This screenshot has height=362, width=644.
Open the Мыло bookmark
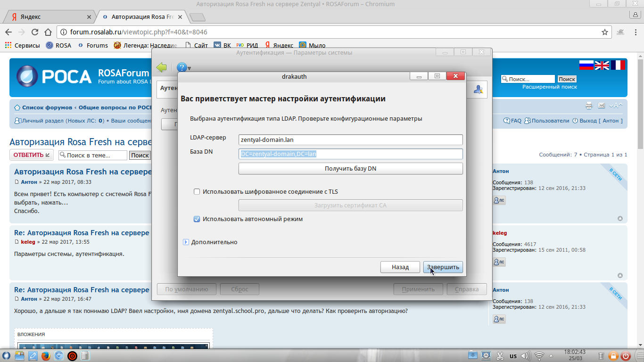coord(312,45)
